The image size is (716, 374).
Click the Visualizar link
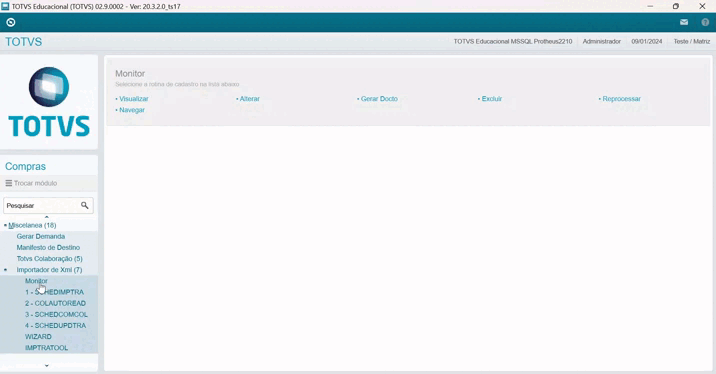[x=133, y=99]
